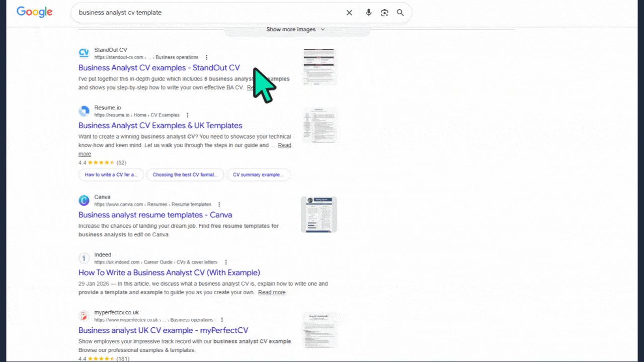Click the Google logo
Viewport: 644px width, 362px height.
34,13
